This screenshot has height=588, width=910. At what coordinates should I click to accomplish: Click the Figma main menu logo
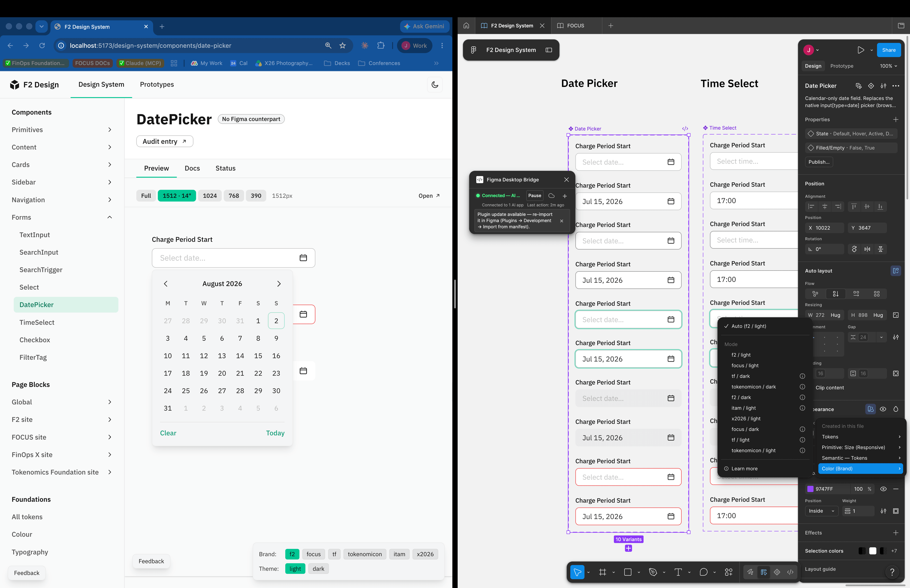click(x=473, y=50)
